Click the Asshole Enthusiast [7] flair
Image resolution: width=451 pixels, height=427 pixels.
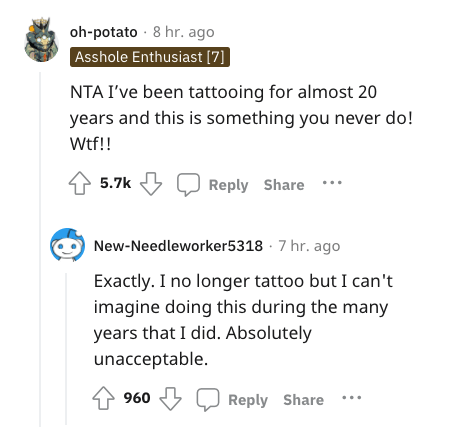[x=150, y=57]
